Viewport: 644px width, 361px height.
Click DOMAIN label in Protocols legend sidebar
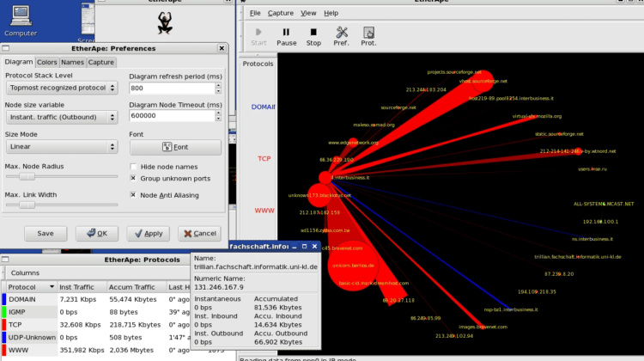tap(263, 107)
